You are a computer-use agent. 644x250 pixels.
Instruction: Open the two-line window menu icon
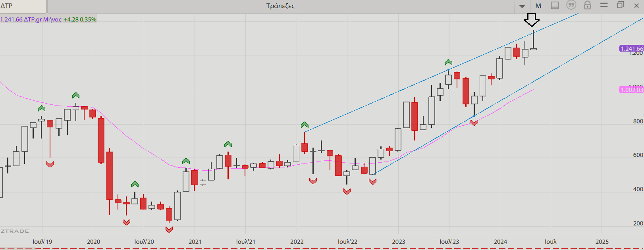tap(604, 5)
